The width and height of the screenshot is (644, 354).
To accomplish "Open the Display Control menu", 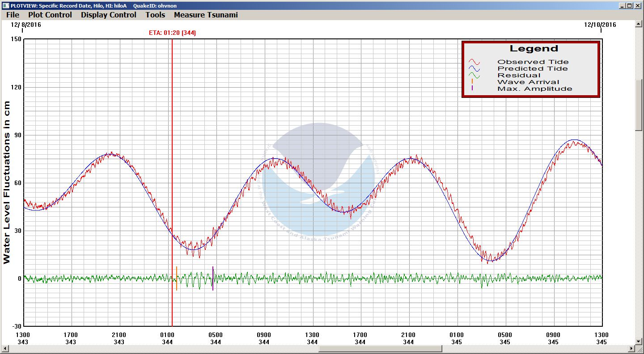I will tap(108, 15).
